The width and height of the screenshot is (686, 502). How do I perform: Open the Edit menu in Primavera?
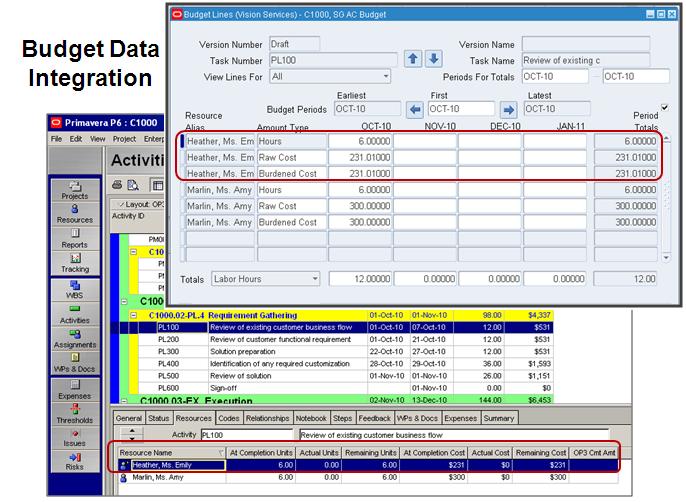[x=76, y=139]
